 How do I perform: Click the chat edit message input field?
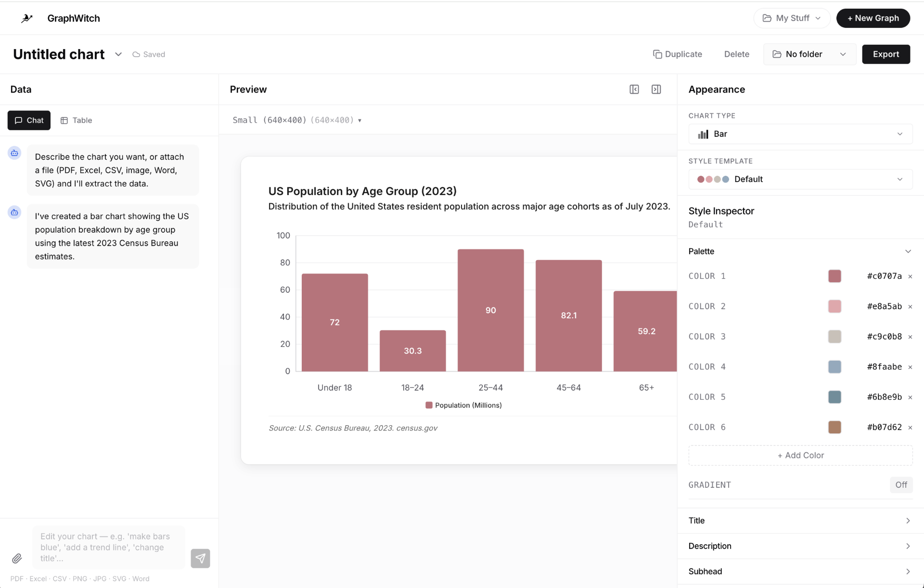(109, 548)
